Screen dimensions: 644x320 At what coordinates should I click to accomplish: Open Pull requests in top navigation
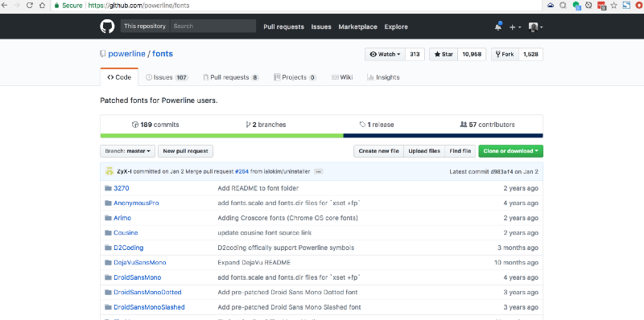(284, 27)
